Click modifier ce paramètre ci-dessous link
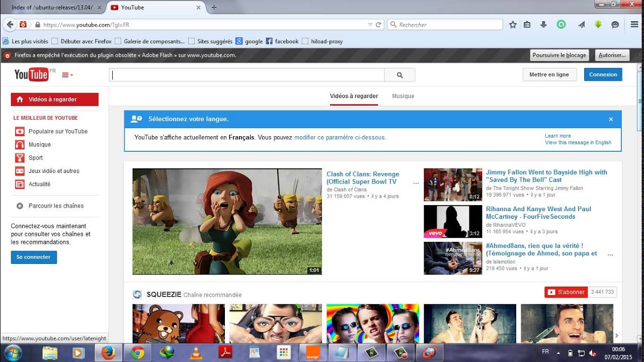This screenshot has width=644, height=362. coord(340,137)
